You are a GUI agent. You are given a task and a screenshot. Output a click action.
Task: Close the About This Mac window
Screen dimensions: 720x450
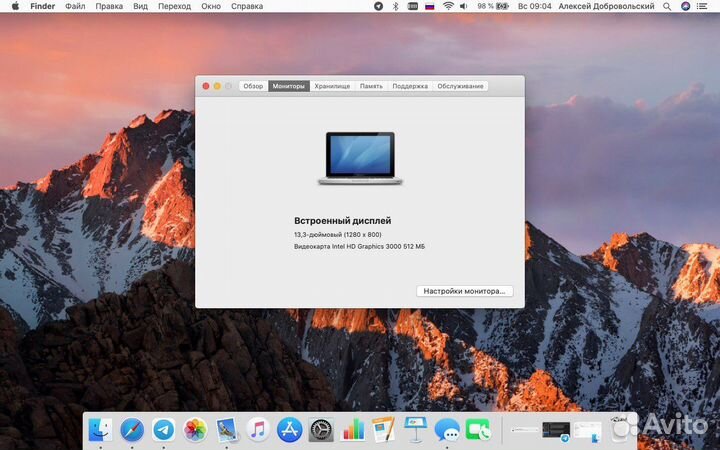coord(206,86)
